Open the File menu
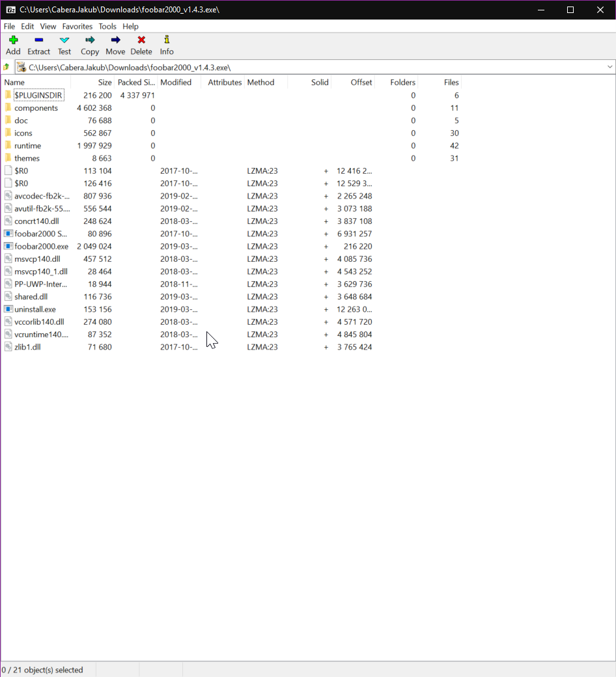This screenshot has height=677, width=616. click(x=9, y=26)
